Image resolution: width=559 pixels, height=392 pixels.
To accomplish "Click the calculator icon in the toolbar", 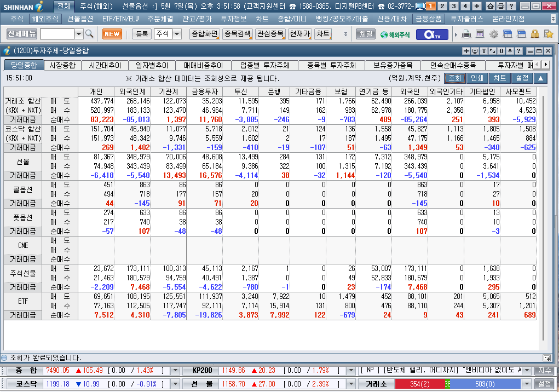I will [x=480, y=34].
